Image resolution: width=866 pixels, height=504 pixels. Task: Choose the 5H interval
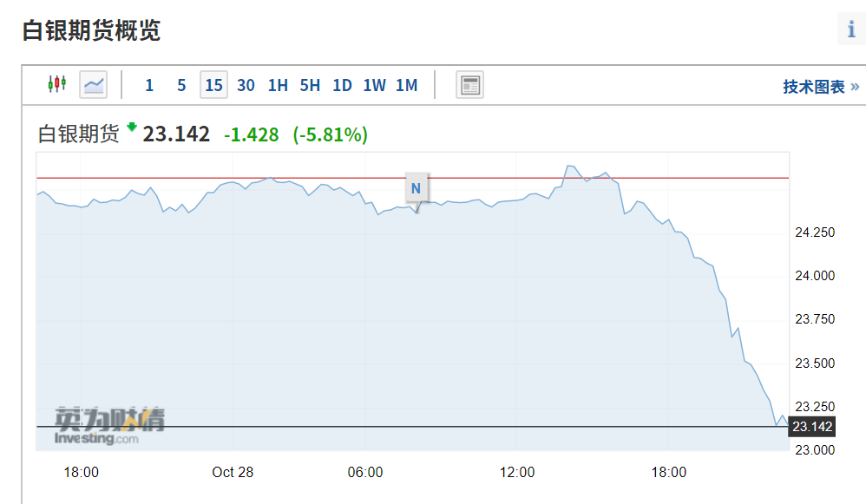pos(310,85)
